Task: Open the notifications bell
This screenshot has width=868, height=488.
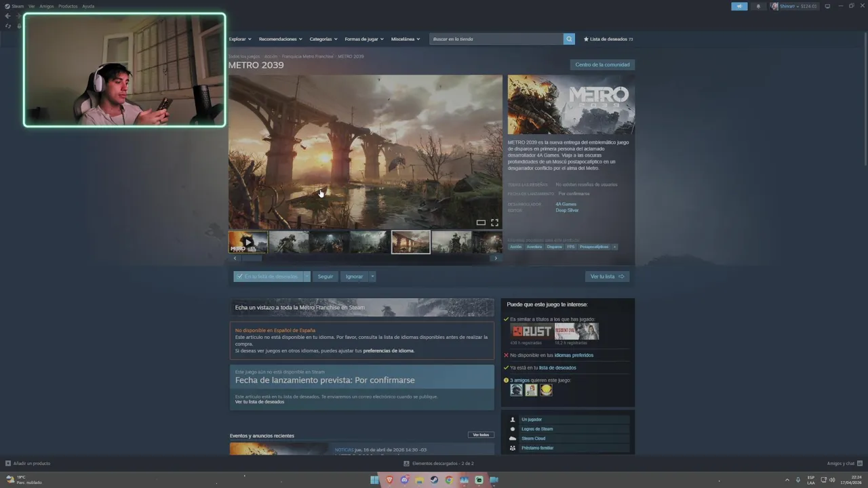Action: [758, 6]
